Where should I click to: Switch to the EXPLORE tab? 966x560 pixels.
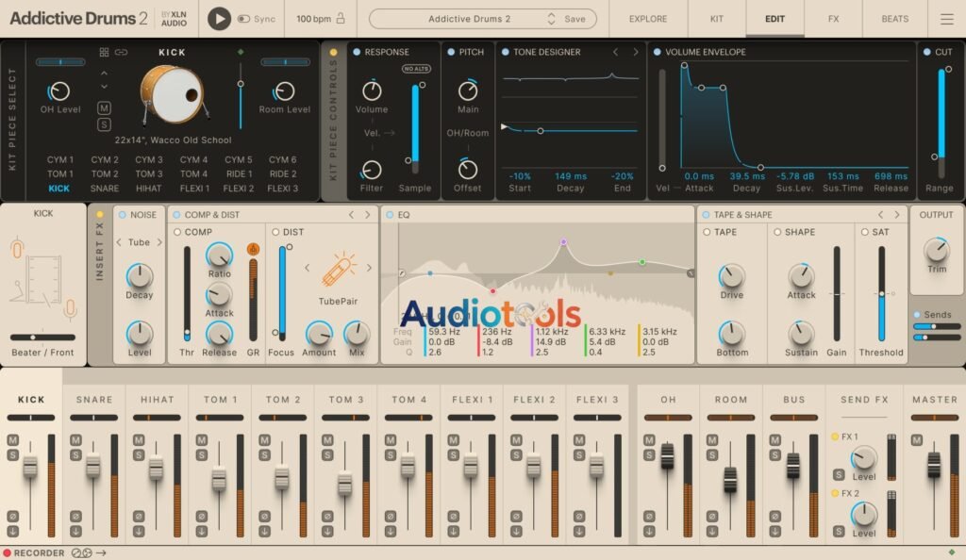click(x=648, y=18)
